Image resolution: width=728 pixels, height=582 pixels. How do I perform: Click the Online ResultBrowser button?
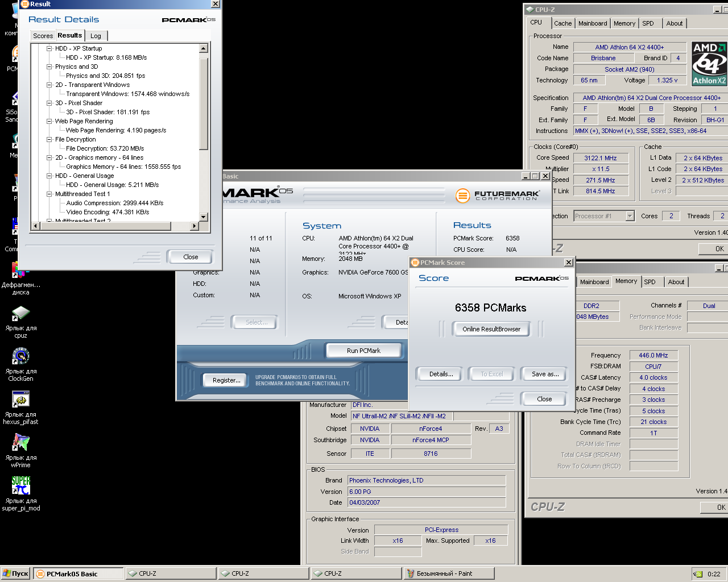491,329
